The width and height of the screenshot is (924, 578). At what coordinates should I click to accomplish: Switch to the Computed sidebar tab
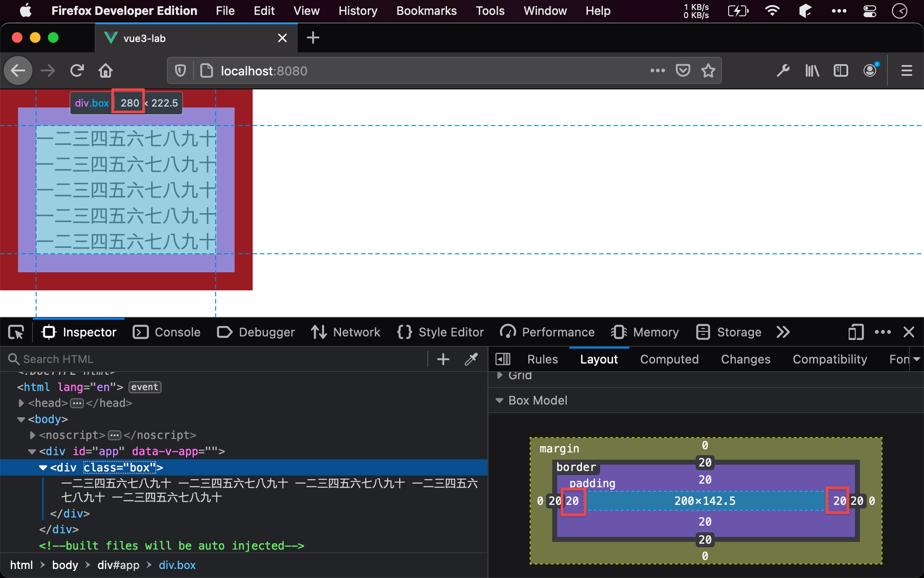(670, 359)
